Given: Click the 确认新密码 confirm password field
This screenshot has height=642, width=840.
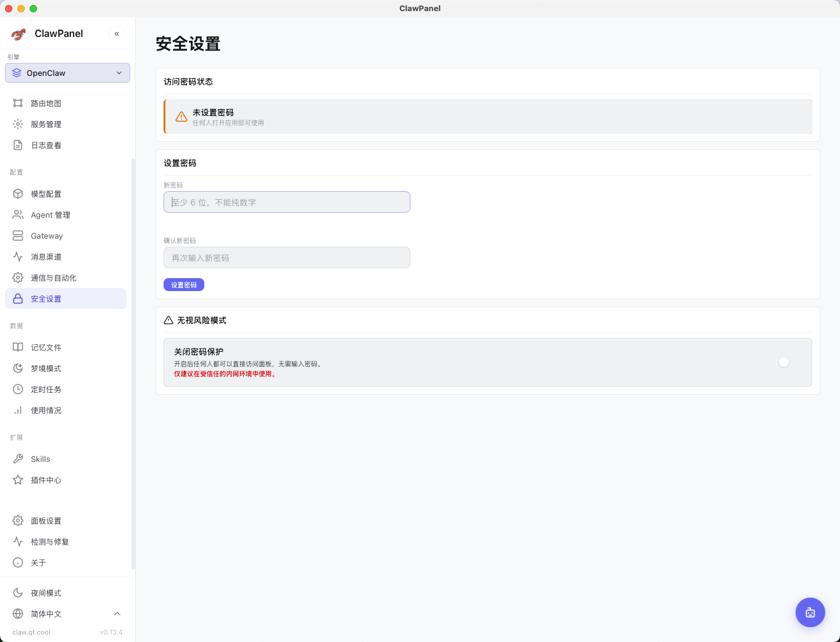Looking at the screenshot, I should pyautogui.click(x=286, y=258).
